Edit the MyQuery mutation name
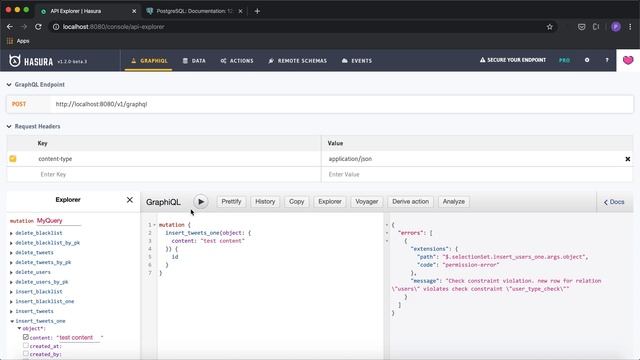640x360 pixels. 58,221
